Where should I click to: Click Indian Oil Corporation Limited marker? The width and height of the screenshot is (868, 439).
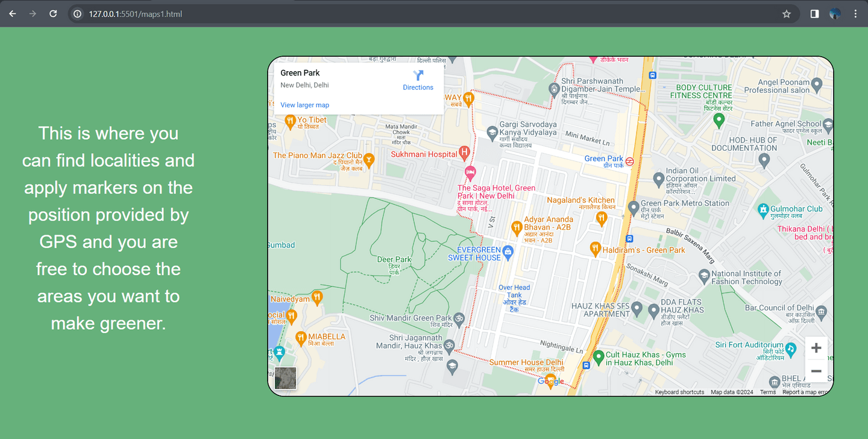[659, 178]
